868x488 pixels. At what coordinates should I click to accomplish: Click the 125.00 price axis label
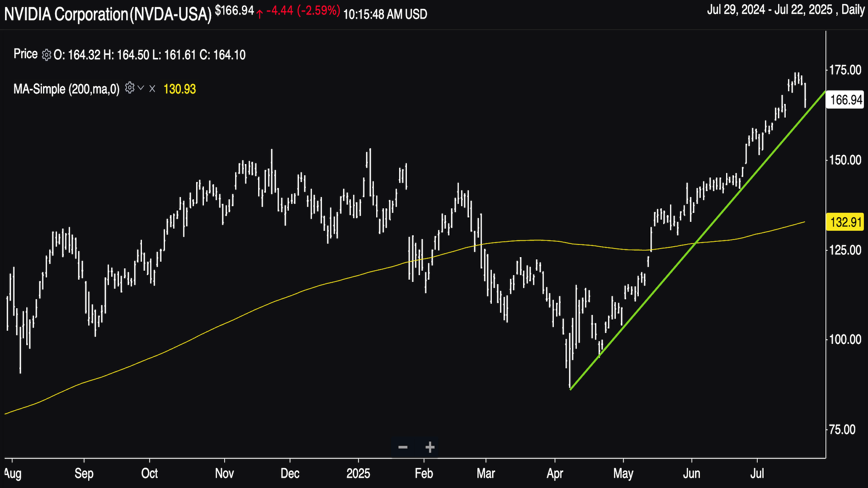(x=845, y=250)
